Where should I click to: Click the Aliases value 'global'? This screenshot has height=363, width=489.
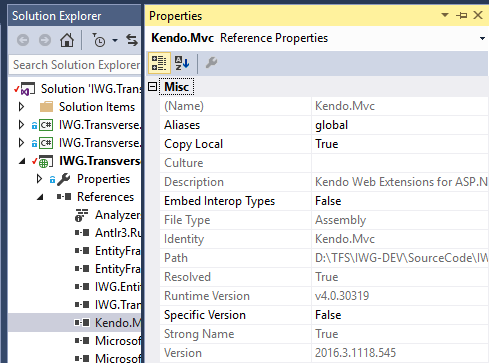coord(331,125)
